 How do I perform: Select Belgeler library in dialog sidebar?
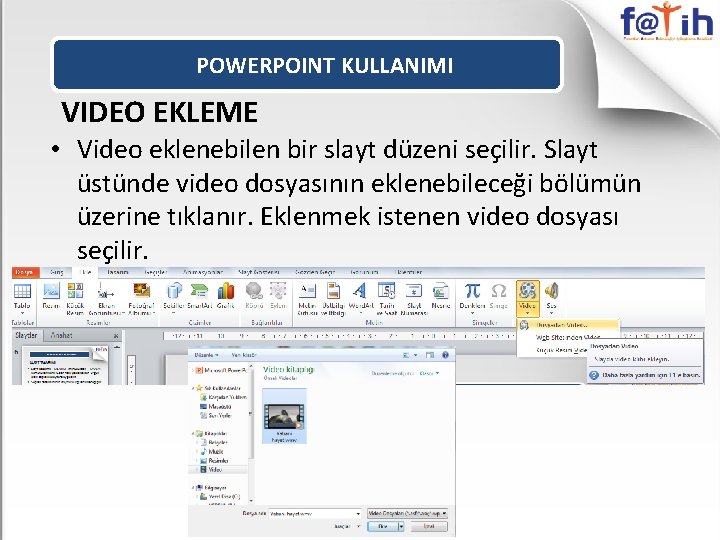point(214,442)
